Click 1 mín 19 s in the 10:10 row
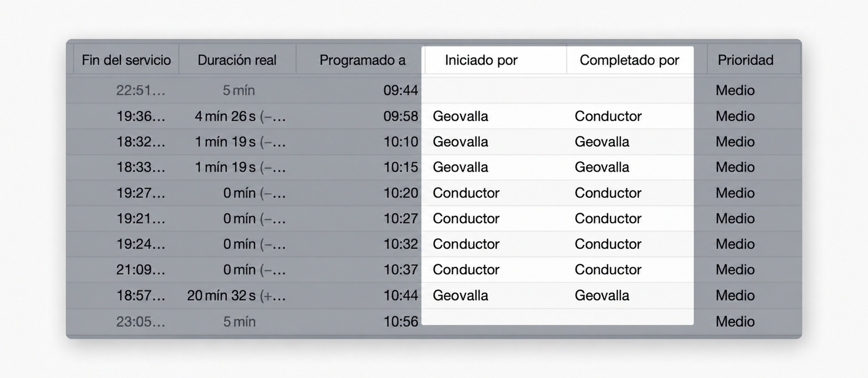This screenshot has width=868, height=378. [240, 142]
